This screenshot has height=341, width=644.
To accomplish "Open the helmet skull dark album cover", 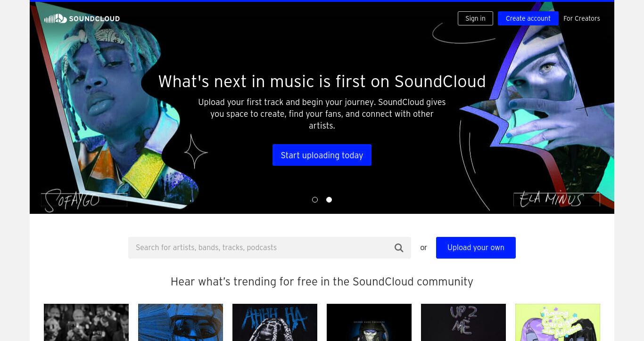I will click(x=369, y=322).
